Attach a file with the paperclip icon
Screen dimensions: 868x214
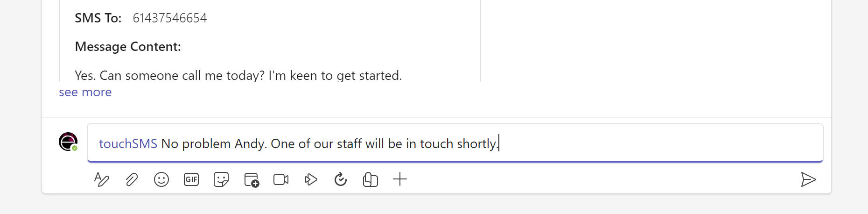click(132, 179)
